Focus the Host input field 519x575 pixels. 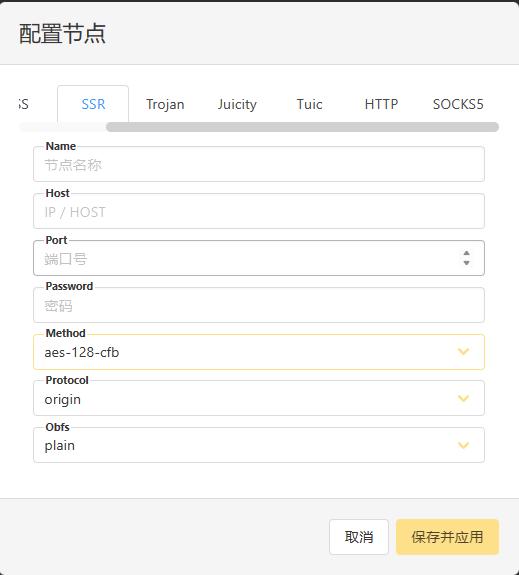pos(259,211)
